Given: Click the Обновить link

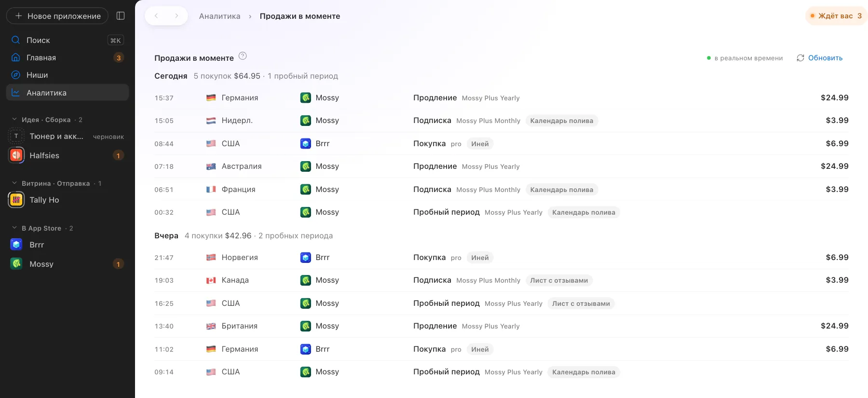Looking at the screenshot, I should (825, 58).
